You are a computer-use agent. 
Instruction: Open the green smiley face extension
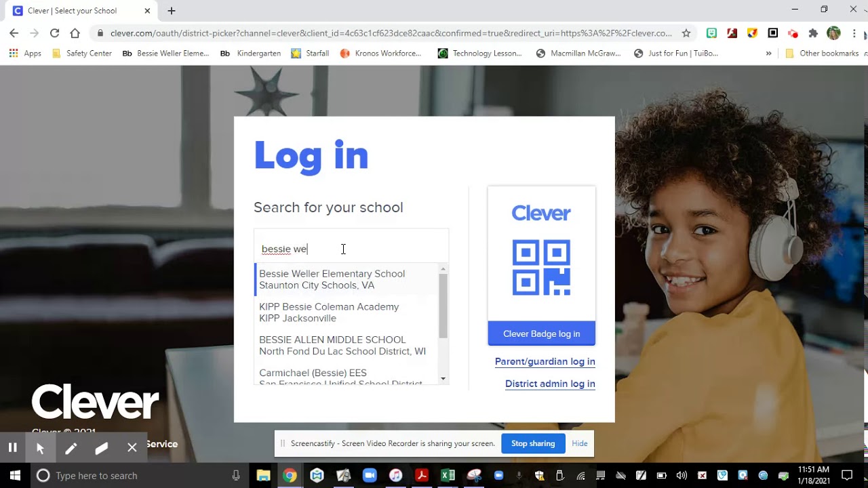711,33
